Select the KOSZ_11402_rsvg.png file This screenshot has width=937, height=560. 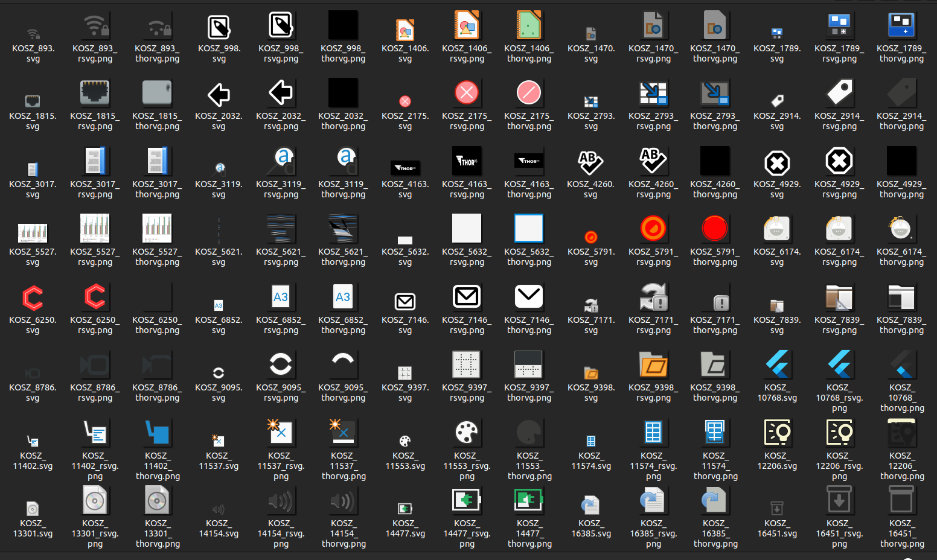95,433
